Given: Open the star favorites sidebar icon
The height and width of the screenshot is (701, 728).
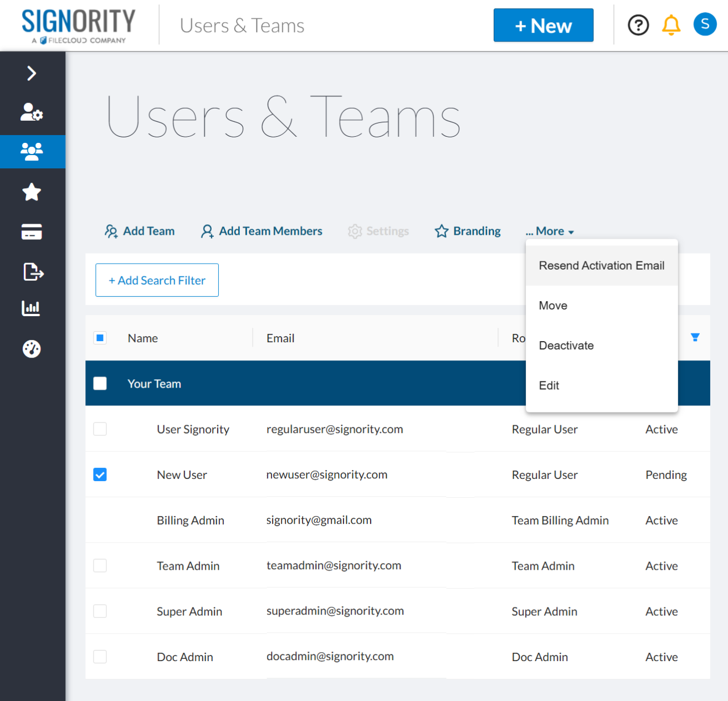Looking at the screenshot, I should [x=32, y=192].
